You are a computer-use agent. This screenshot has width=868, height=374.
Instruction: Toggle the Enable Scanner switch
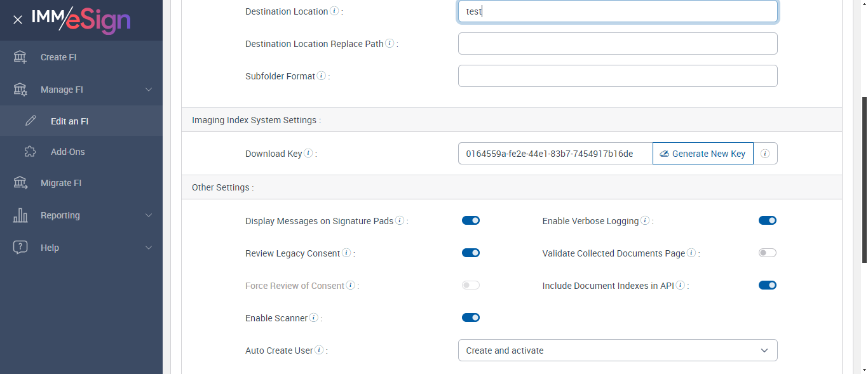point(470,317)
